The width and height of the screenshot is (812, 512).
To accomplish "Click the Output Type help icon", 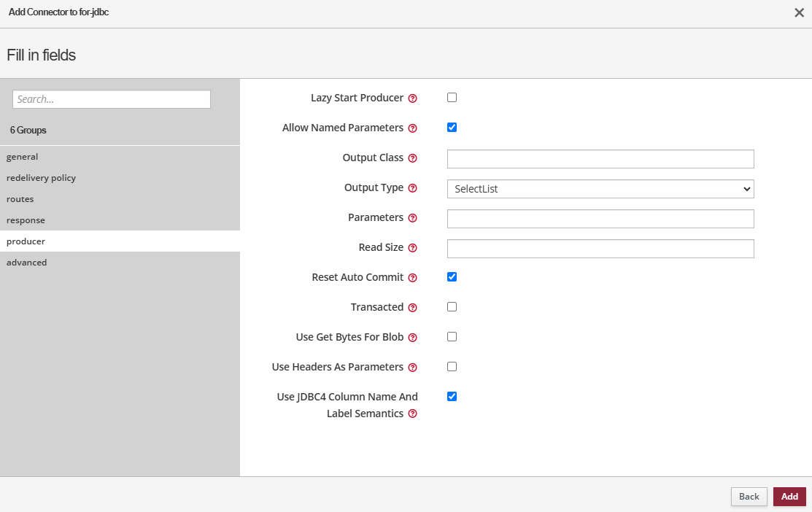I will [x=413, y=188].
